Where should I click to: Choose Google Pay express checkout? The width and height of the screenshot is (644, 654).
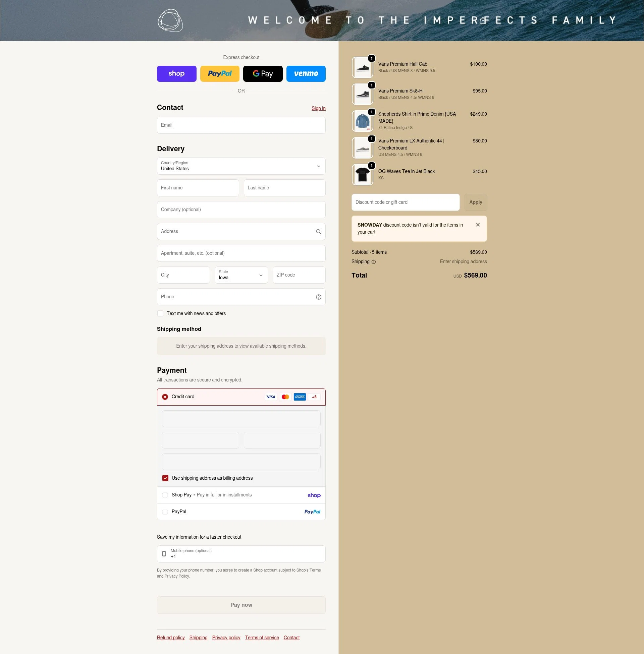click(x=263, y=74)
